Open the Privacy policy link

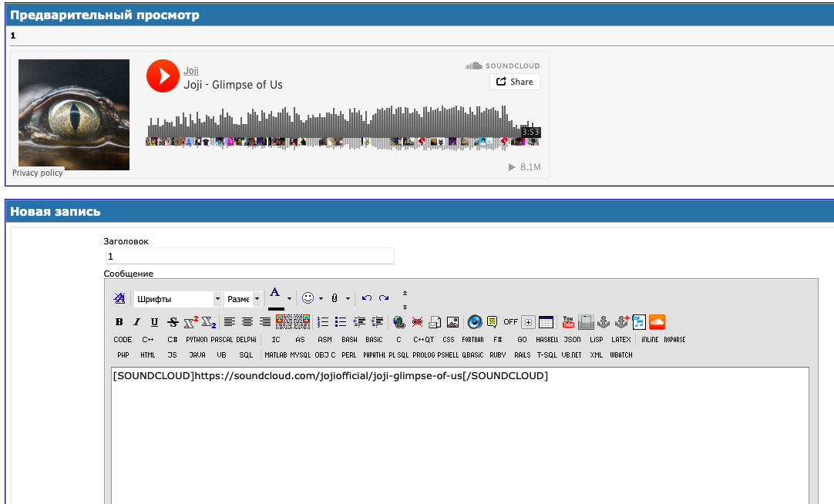[x=37, y=173]
